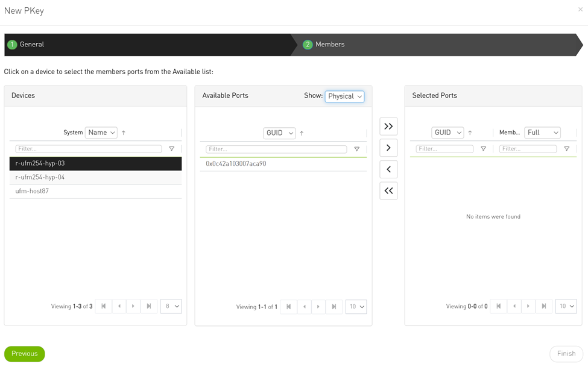The height and width of the screenshot is (373, 588).
Task: Select device r-ufm254-hyp-04
Action: tap(40, 177)
